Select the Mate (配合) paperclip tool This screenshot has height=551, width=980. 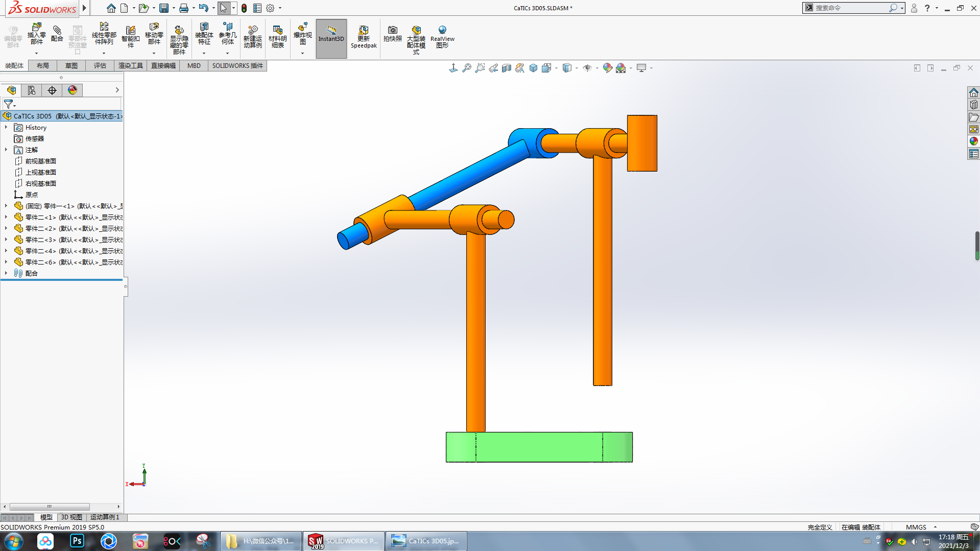coord(57,34)
